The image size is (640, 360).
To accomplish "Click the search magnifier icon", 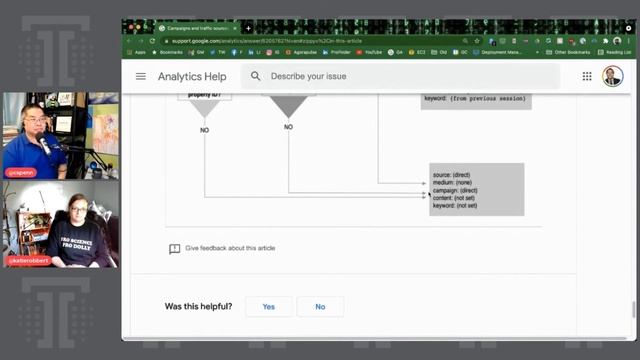I will (x=256, y=76).
